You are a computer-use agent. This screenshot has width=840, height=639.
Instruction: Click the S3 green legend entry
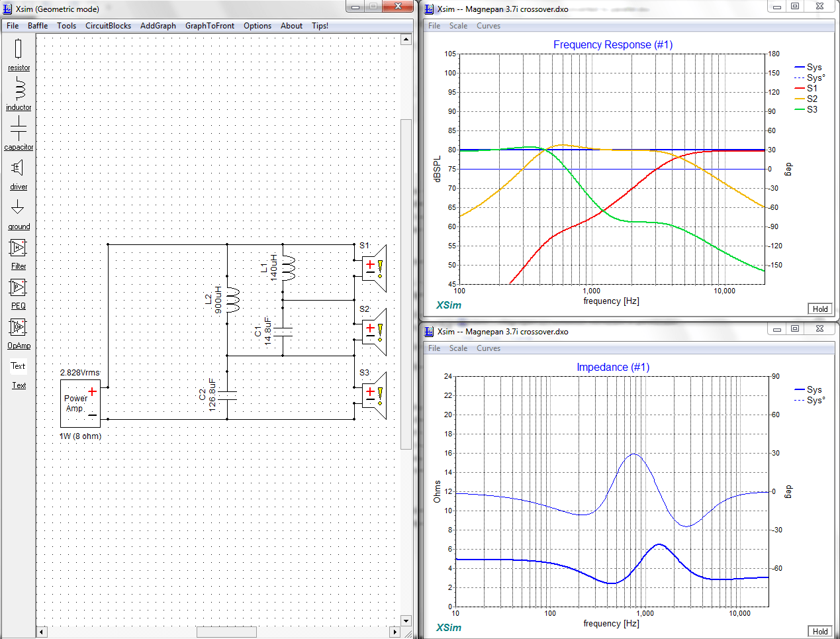pos(806,109)
